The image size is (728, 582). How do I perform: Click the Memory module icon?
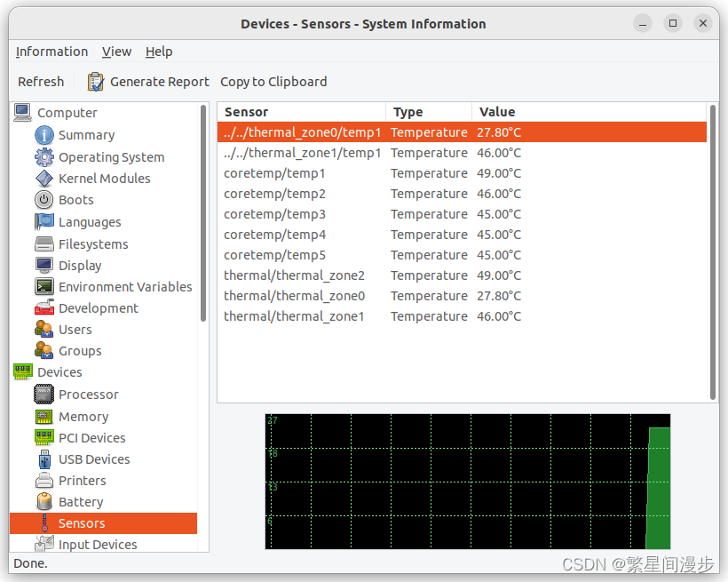pyautogui.click(x=44, y=417)
